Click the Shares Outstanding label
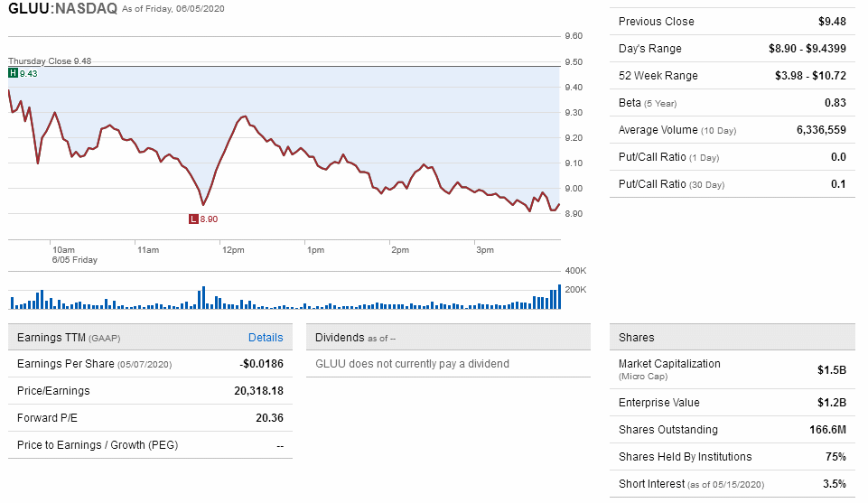This screenshot has height=503, width=868. click(x=668, y=430)
